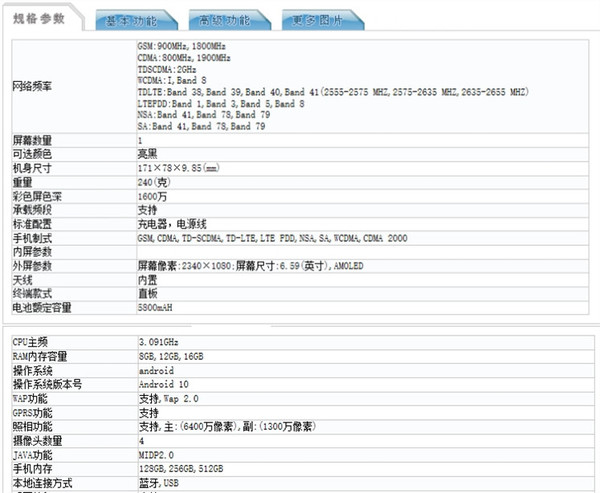Click the GSM:900MHz,1800MHz line
The image size is (600, 493).
click(x=181, y=46)
